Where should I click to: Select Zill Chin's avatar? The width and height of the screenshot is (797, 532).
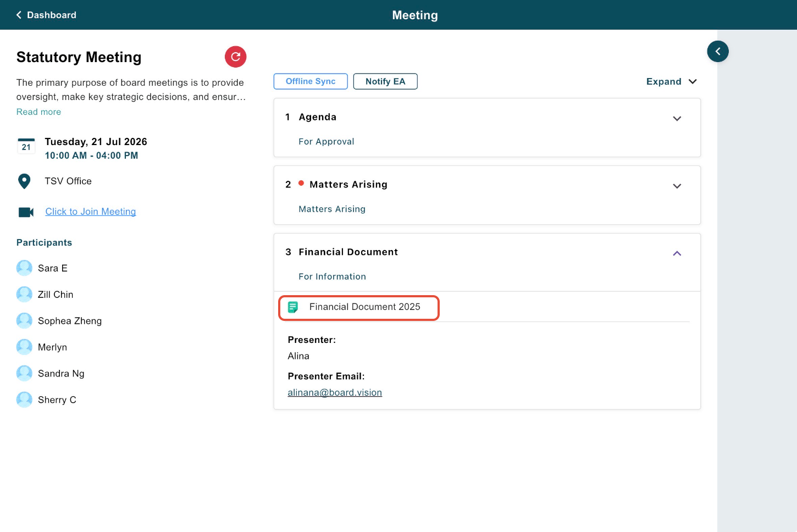pos(24,295)
